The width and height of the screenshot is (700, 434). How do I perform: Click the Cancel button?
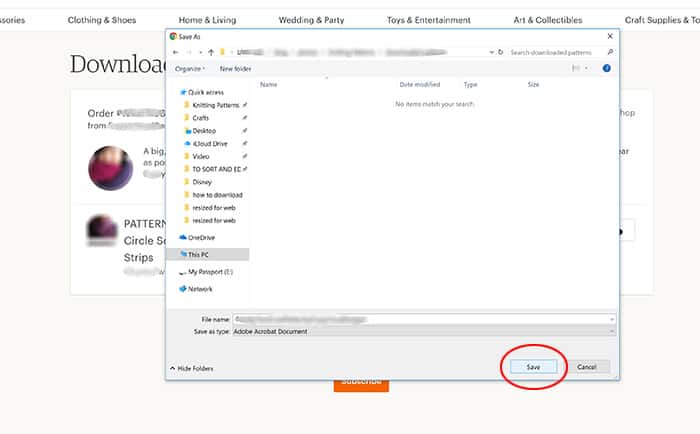click(x=587, y=367)
